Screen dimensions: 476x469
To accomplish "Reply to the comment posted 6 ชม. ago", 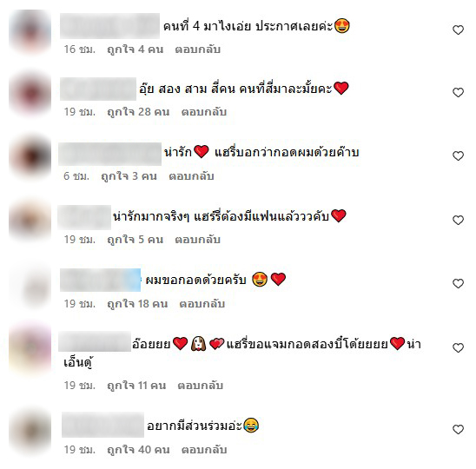I will click(191, 176).
